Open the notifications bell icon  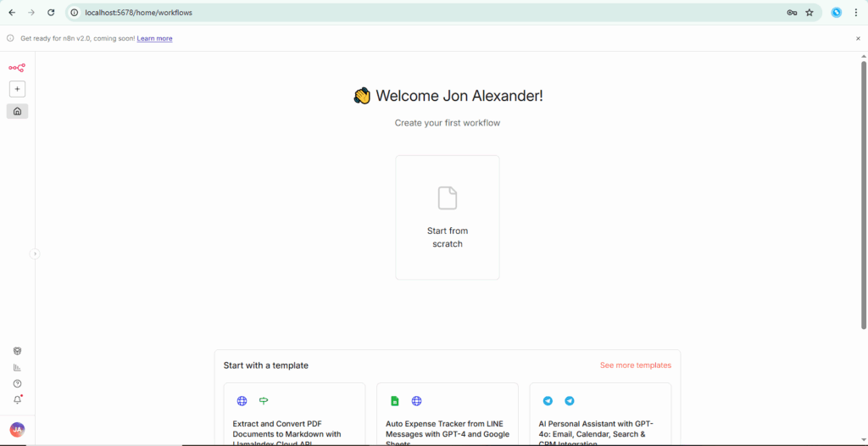(x=17, y=400)
